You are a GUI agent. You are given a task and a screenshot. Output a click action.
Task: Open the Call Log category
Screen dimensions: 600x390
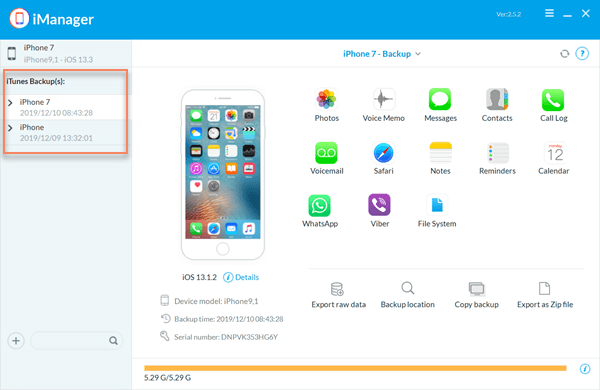click(x=553, y=104)
